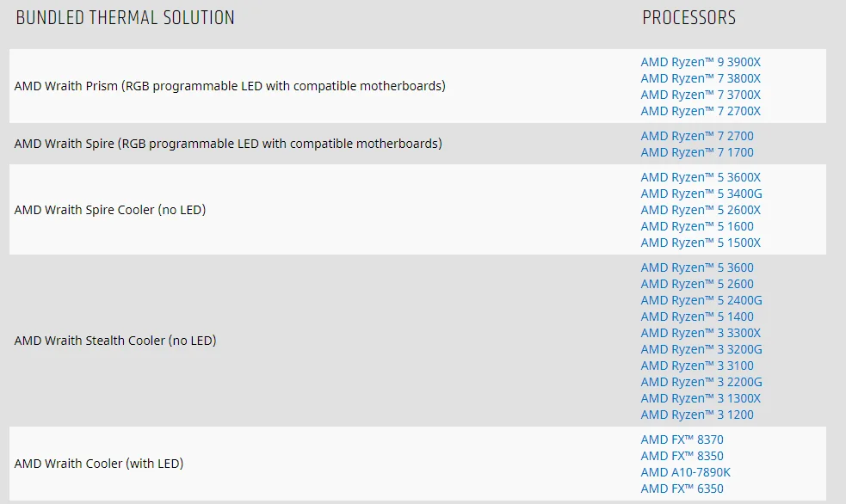The width and height of the screenshot is (846, 504).
Task: Open the AMD Ryzen 3 1200 link
Action: click(697, 415)
